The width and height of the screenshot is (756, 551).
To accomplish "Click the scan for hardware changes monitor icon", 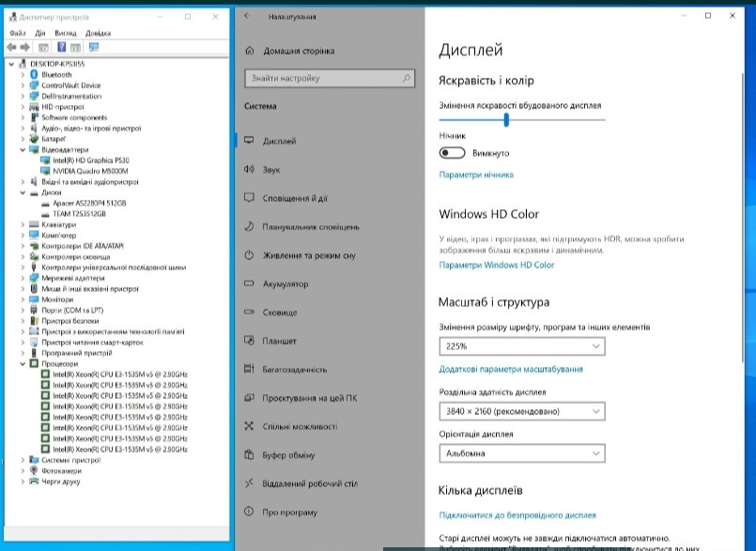I will pyautogui.click(x=94, y=47).
